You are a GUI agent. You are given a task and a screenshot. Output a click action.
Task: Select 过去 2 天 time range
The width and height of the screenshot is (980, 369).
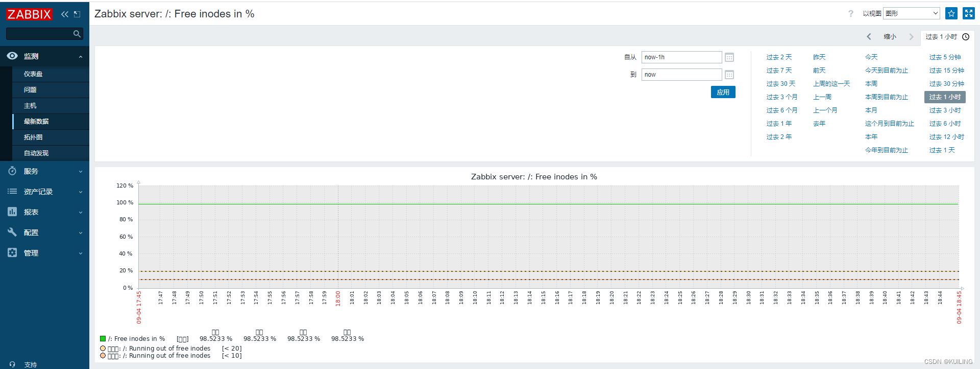[x=779, y=57]
